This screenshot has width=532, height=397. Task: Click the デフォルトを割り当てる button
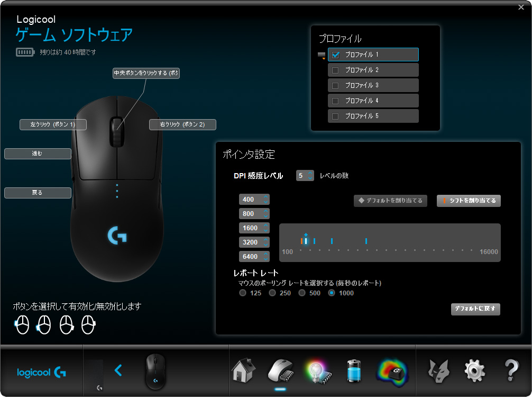click(x=390, y=201)
